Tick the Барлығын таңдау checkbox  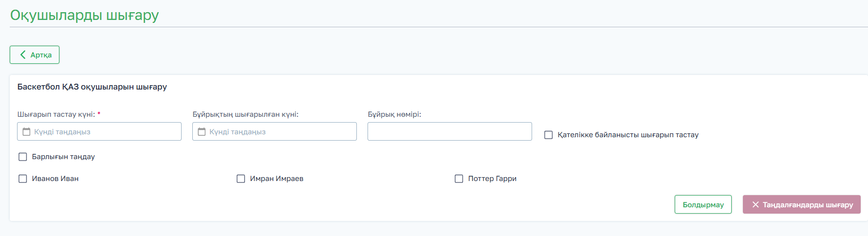(23, 157)
